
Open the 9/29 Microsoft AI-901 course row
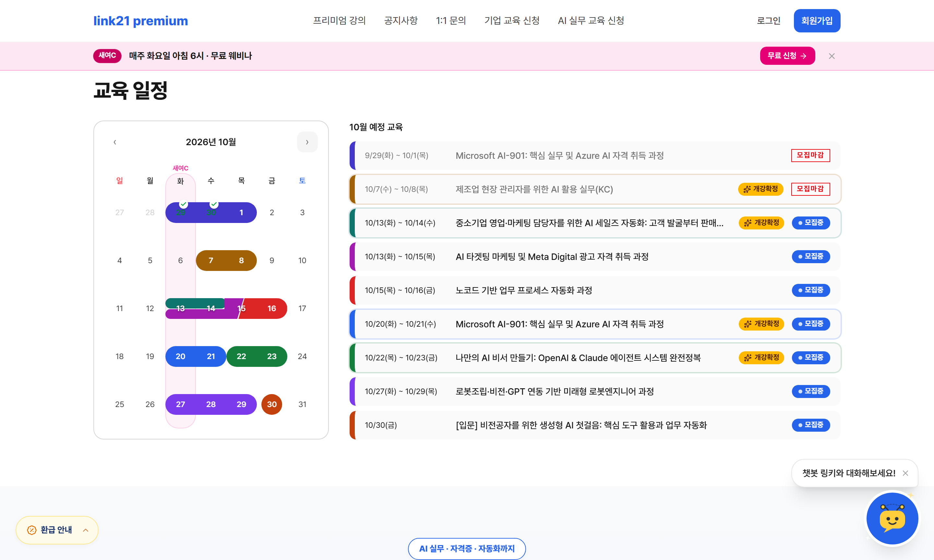[x=595, y=156]
